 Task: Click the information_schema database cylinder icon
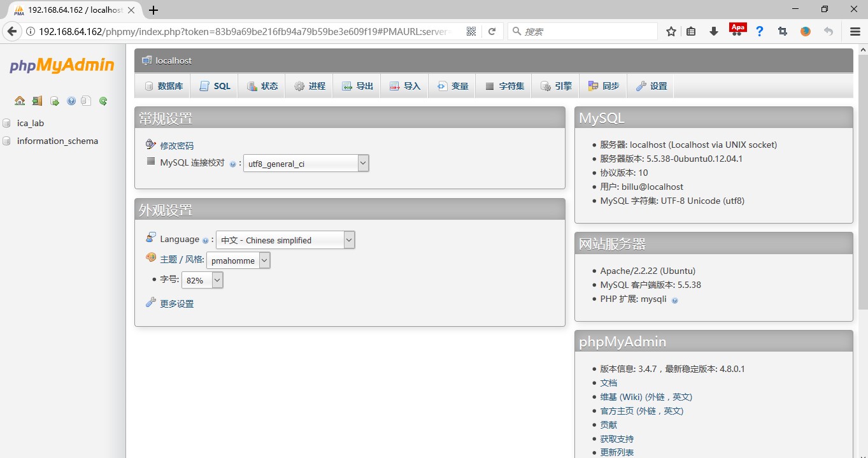[7, 141]
